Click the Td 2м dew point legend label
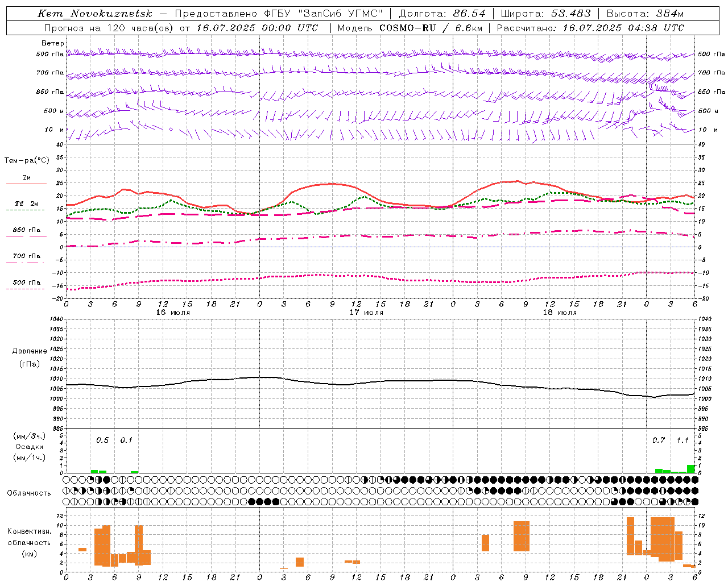728x582 pixels. coord(26,203)
